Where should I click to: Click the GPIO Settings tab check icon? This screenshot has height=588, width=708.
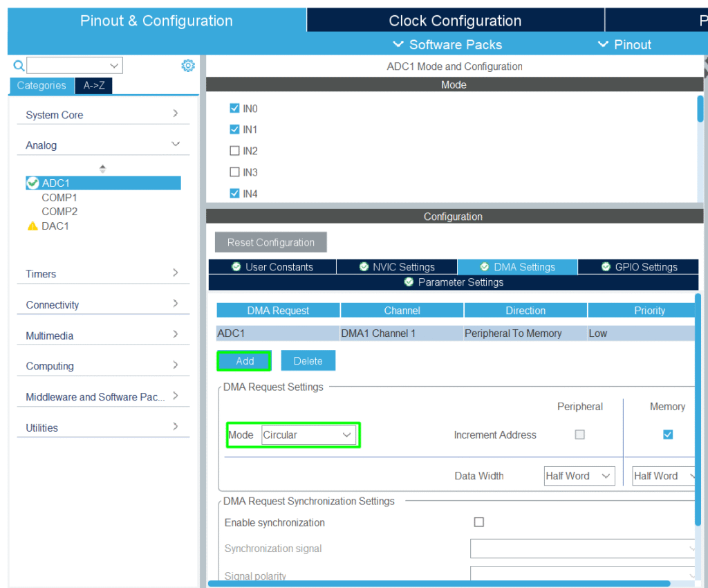606,267
